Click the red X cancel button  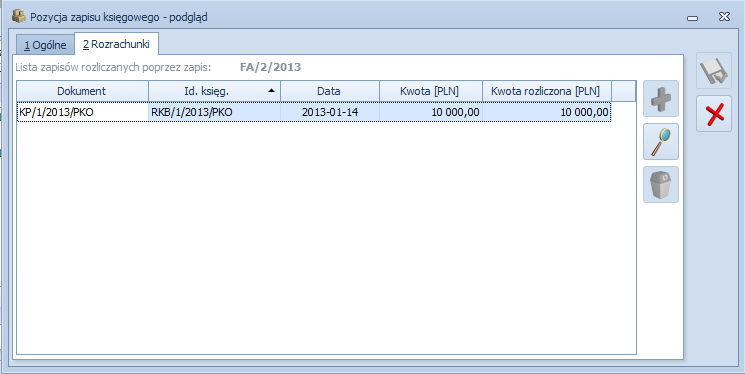pyautogui.click(x=714, y=114)
